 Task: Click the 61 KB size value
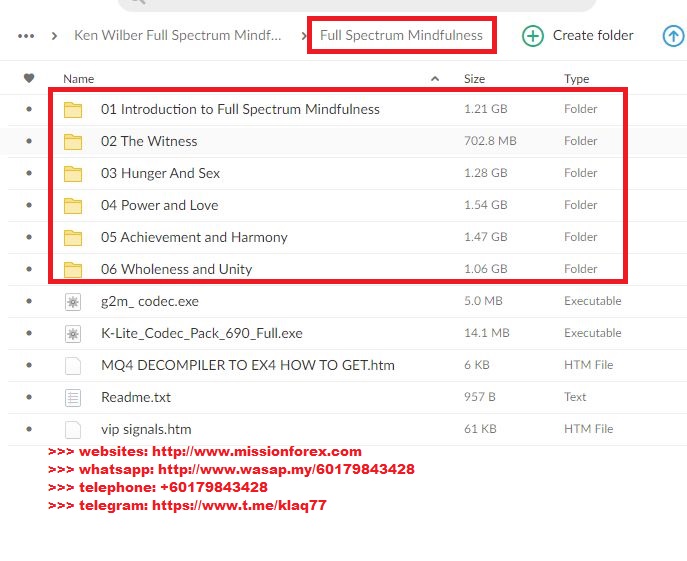(480, 429)
